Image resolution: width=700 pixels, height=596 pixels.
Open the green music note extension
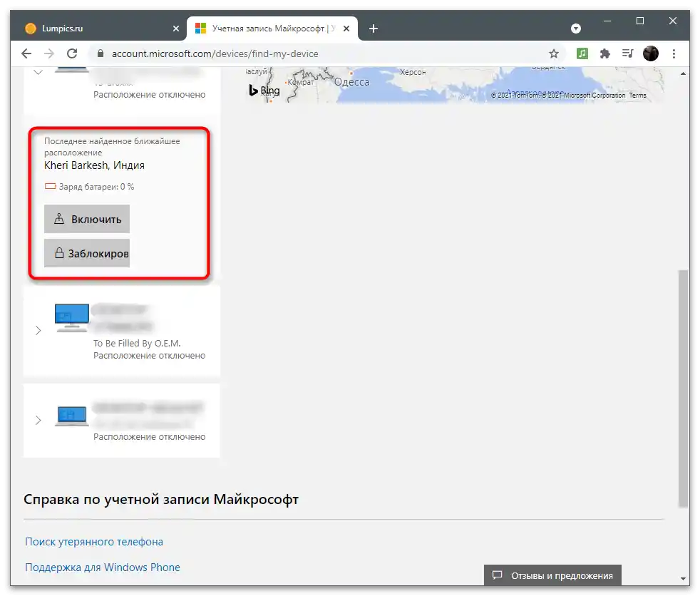582,54
